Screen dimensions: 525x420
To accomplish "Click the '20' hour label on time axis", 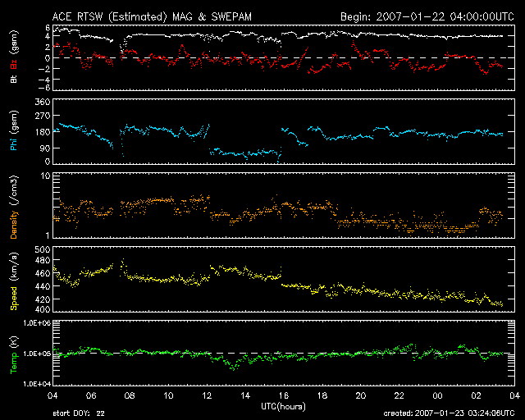I will pyautogui.click(x=361, y=396).
